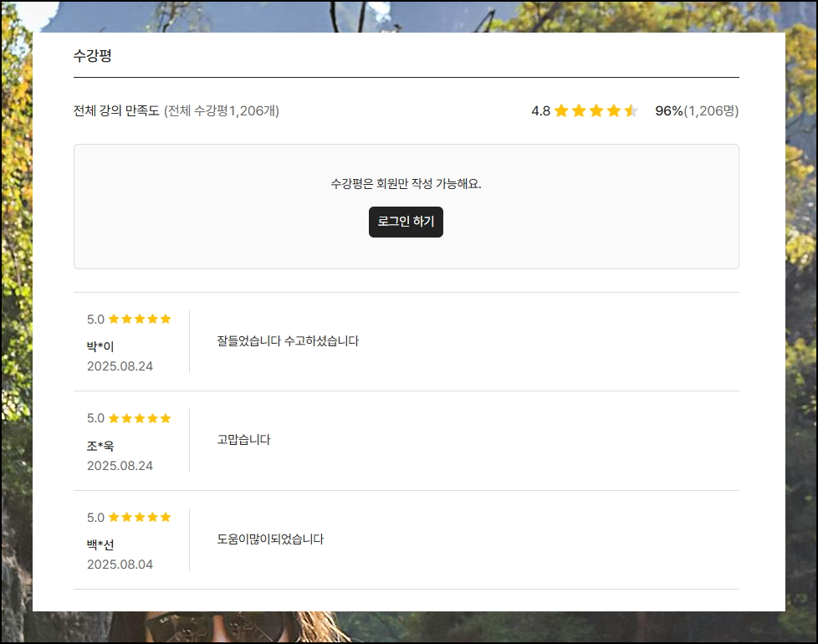Click the star rating in 조*욱's review
Image resolution: width=818 pixels, height=644 pixels.
[140, 418]
